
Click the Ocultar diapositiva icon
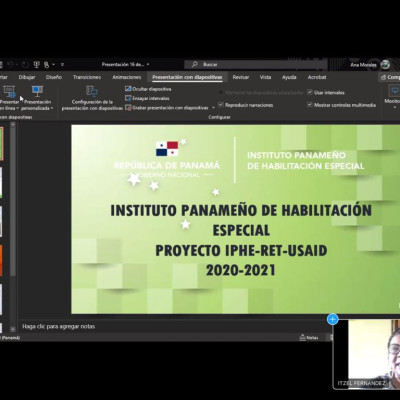(128, 89)
